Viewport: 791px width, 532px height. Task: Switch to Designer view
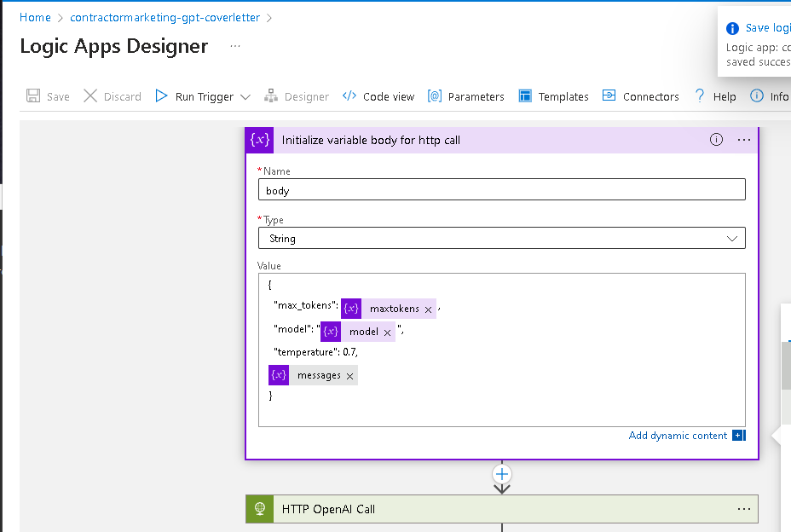(296, 95)
